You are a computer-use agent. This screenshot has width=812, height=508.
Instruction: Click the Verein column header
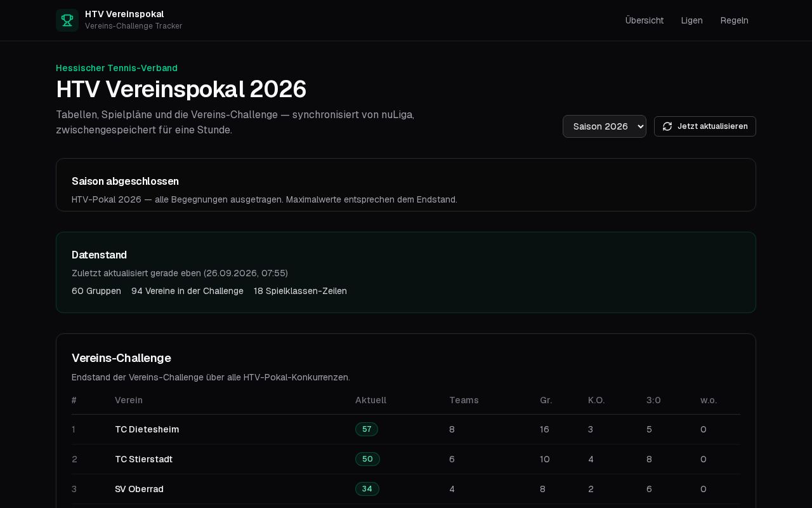point(129,400)
